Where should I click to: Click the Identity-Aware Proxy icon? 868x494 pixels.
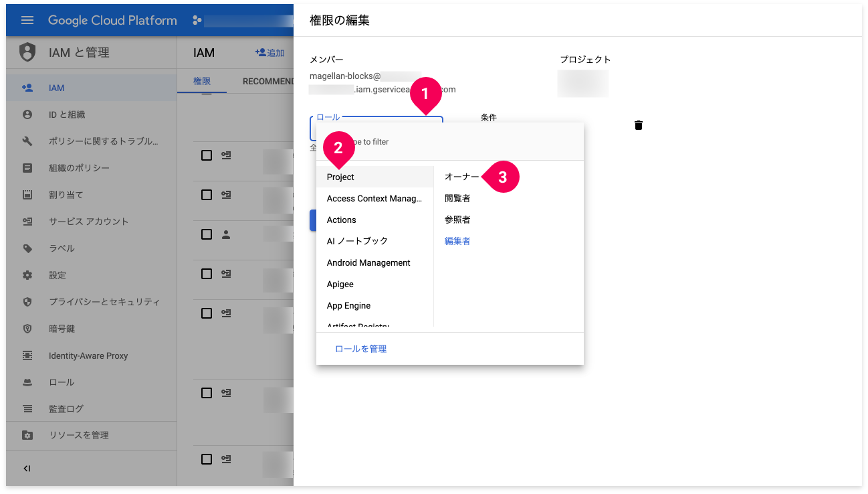(x=27, y=355)
